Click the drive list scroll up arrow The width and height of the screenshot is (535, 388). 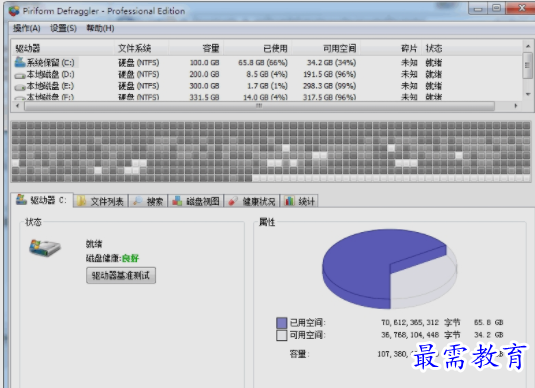528,46
